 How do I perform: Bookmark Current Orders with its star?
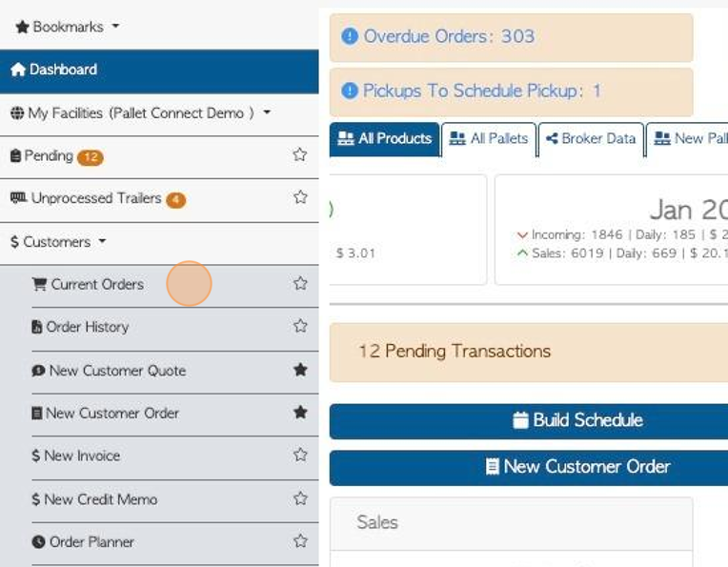pyautogui.click(x=300, y=283)
